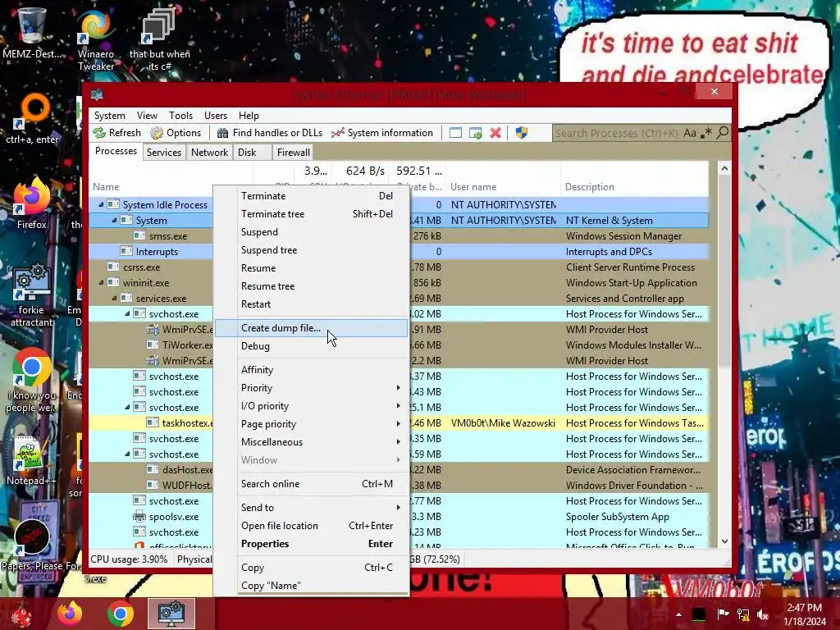
Task: Open the View menu
Action: [147, 116]
